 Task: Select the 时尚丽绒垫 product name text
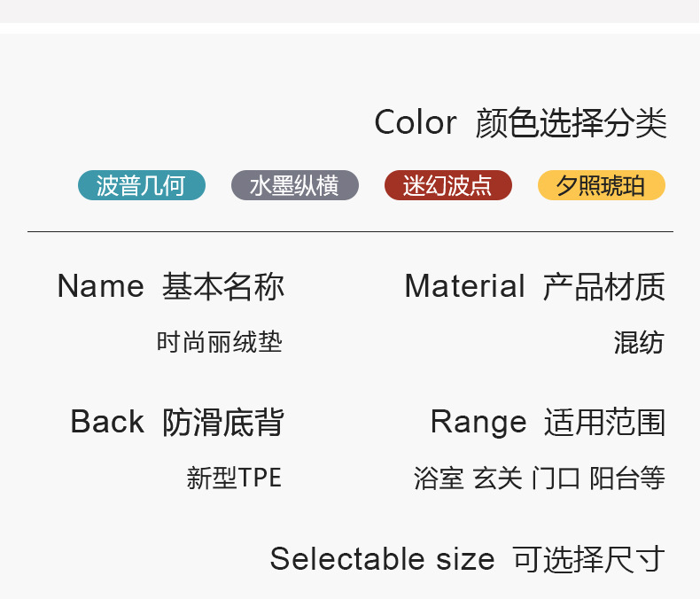point(219,342)
